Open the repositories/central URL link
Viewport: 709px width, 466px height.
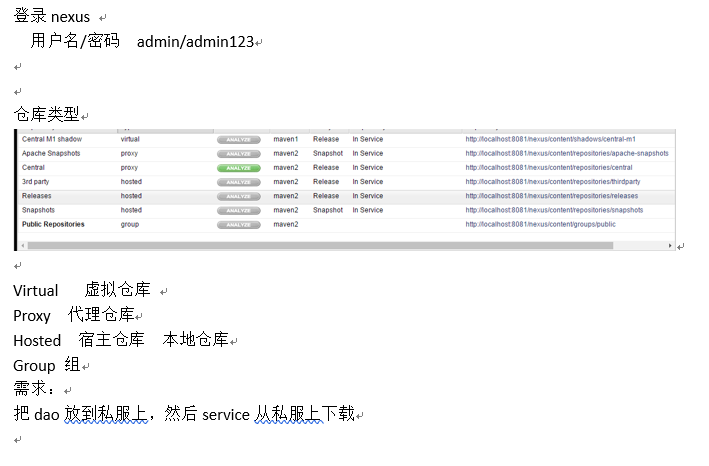(x=549, y=167)
